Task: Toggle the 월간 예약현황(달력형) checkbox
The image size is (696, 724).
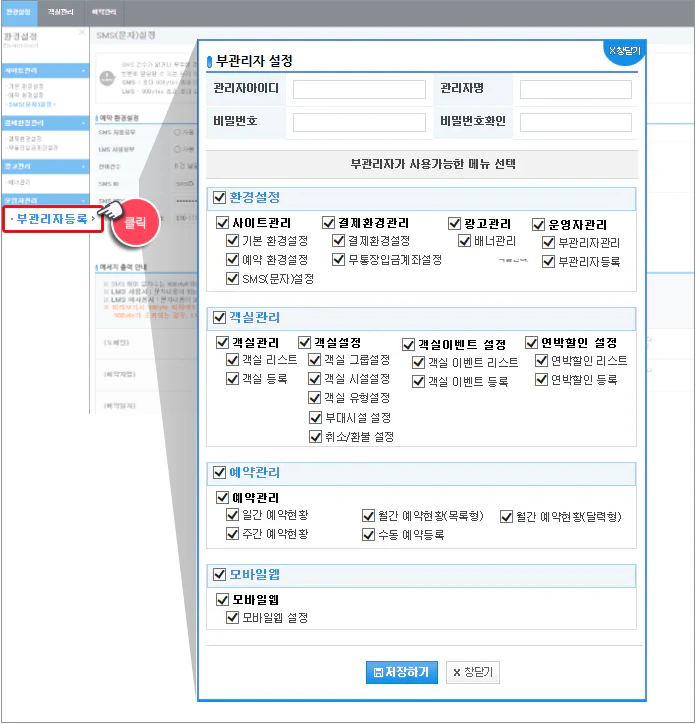Action: coord(506,517)
